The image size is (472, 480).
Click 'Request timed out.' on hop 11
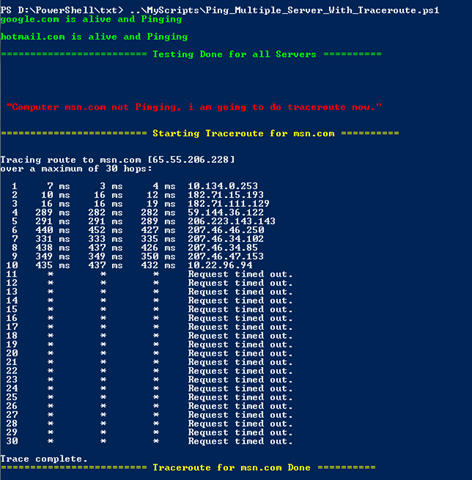coord(240,274)
